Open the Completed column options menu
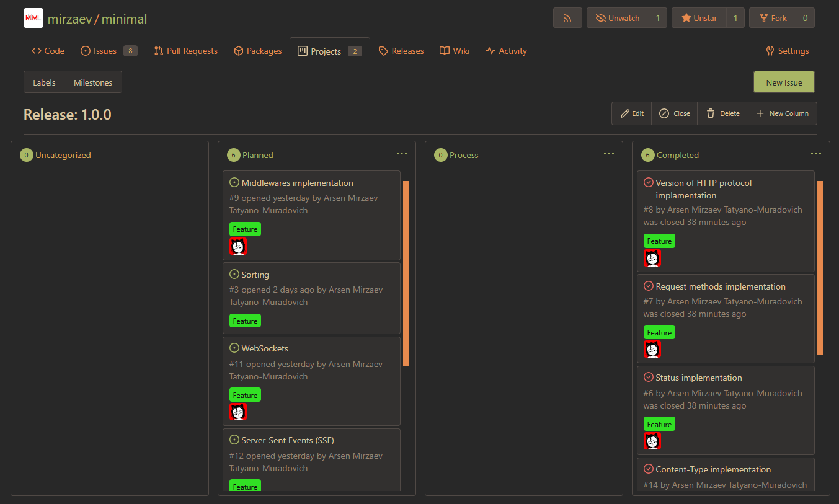Screen dimensions: 839x504 816,154
